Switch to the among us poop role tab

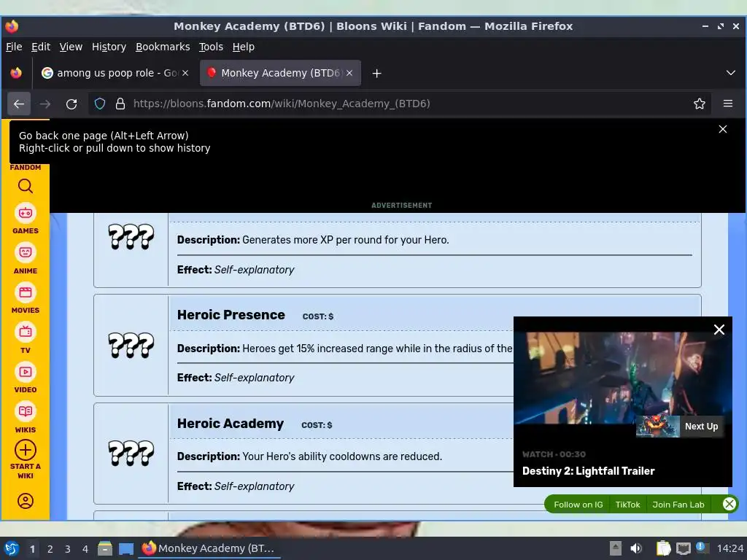point(115,73)
